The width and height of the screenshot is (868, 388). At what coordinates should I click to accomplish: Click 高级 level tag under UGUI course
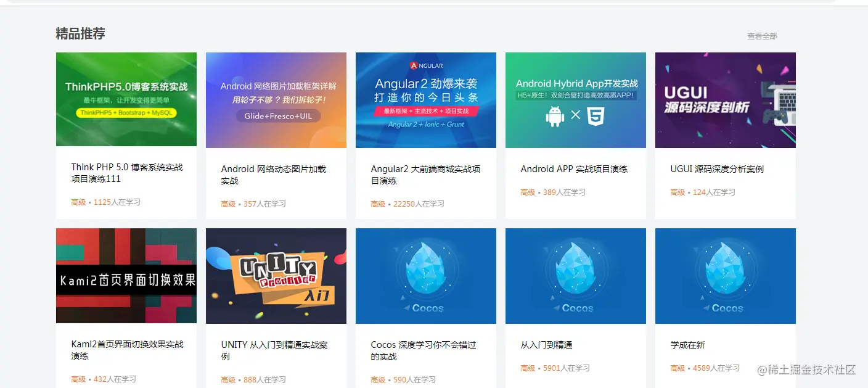678,192
